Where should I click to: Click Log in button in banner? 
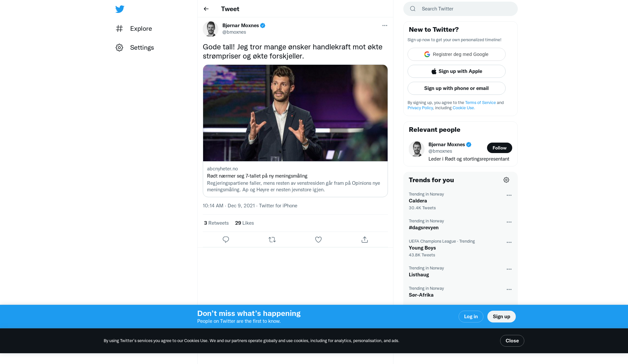pyautogui.click(x=471, y=317)
